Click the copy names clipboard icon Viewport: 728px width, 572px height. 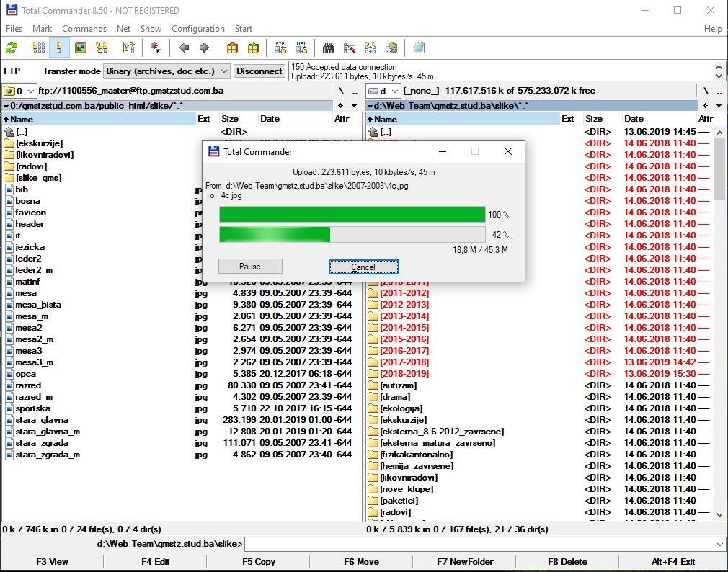(392, 48)
